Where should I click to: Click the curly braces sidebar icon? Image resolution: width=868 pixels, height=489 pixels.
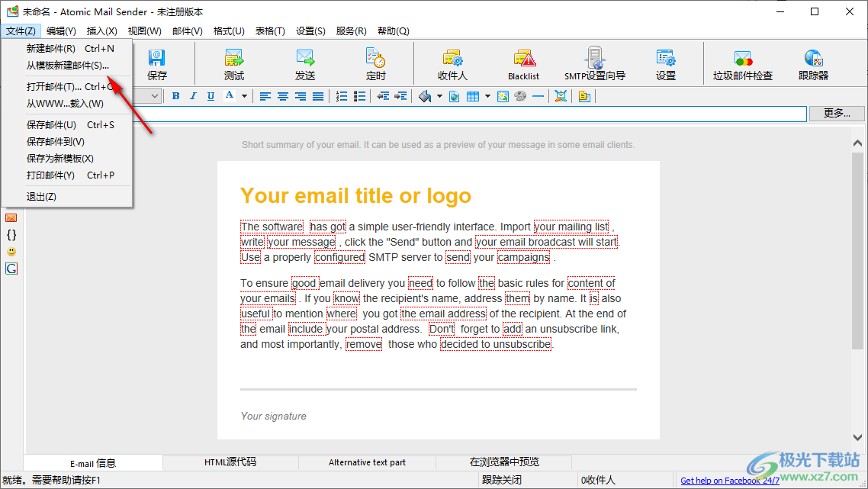pyautogui.click(x=11, y=235)
